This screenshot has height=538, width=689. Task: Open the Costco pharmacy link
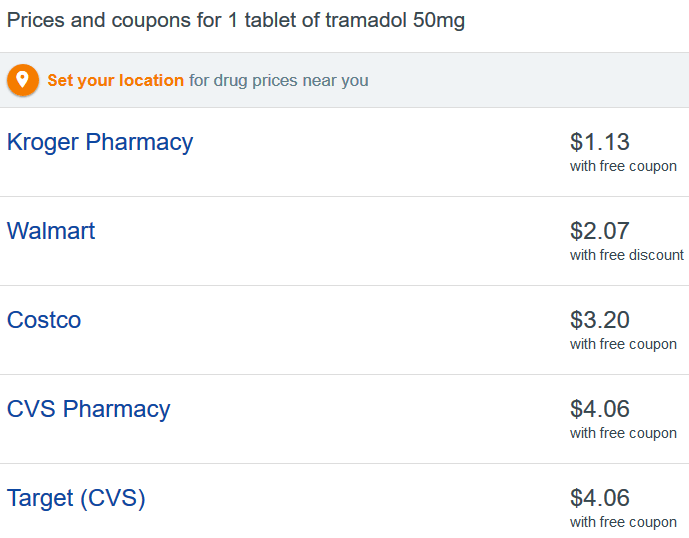click(x=44, y=320)
